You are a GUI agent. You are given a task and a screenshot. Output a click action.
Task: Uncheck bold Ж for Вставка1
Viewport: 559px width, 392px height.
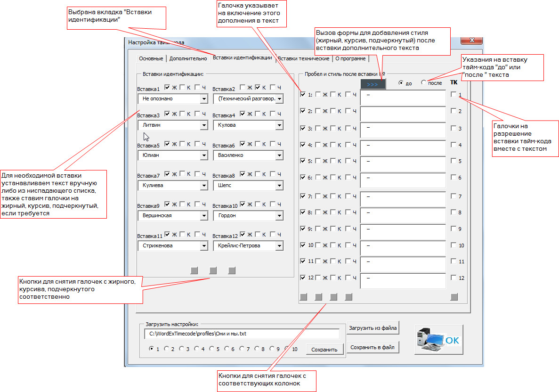[x=167, y=87]
